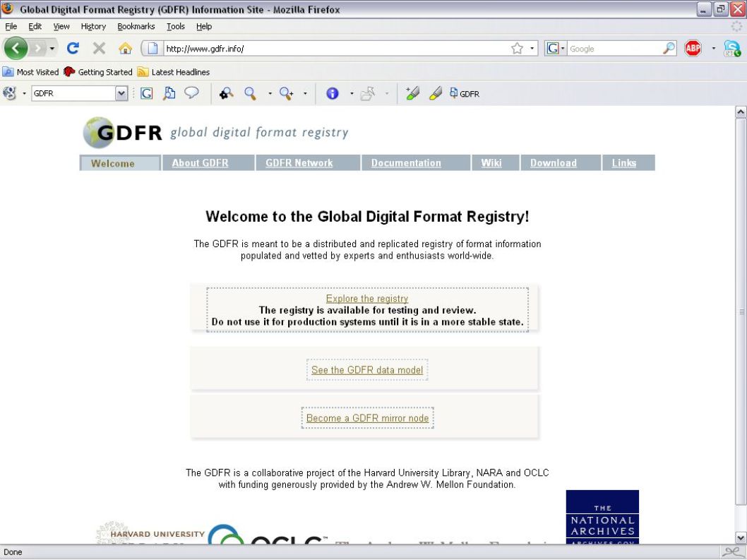Open Getting Started bookmark
This screenshot has height=560, width=747.
coord(97,72)
